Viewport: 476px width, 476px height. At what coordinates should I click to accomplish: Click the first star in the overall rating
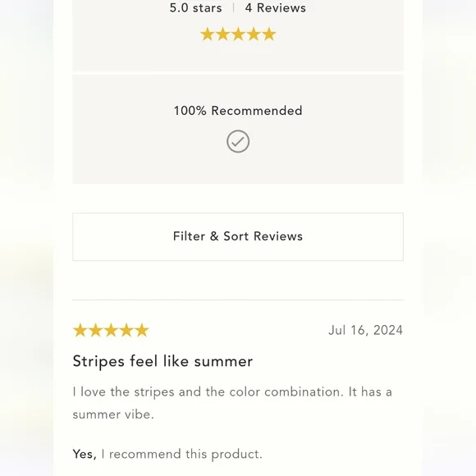(x=208, y=34)
